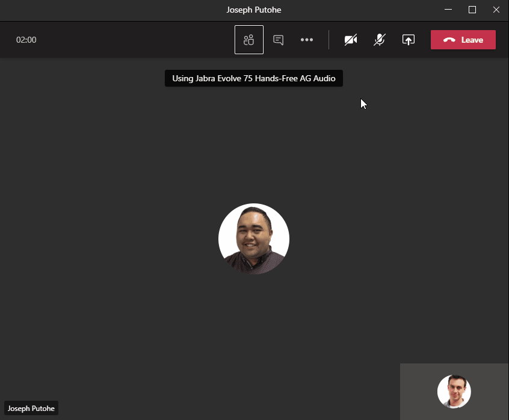Click the Joseph Putohe window title
This screenshot has height=420, width=509.
(x=254, y=10)
